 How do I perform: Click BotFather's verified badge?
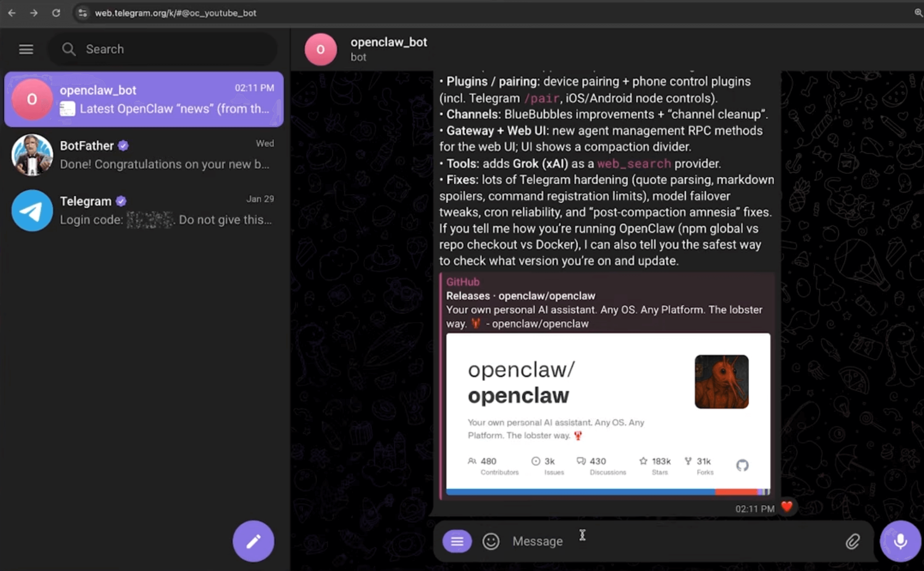point(124,145)
